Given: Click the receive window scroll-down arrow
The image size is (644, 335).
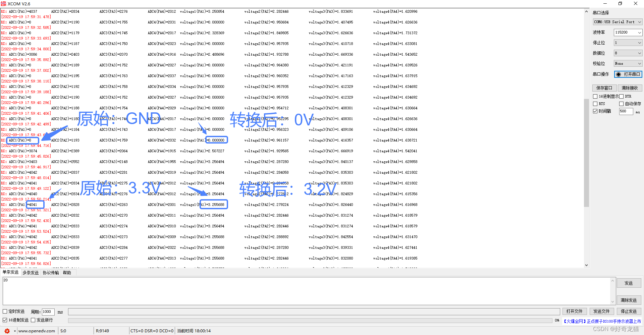Looking at the screenshot, I should click(x=586, y=265).
